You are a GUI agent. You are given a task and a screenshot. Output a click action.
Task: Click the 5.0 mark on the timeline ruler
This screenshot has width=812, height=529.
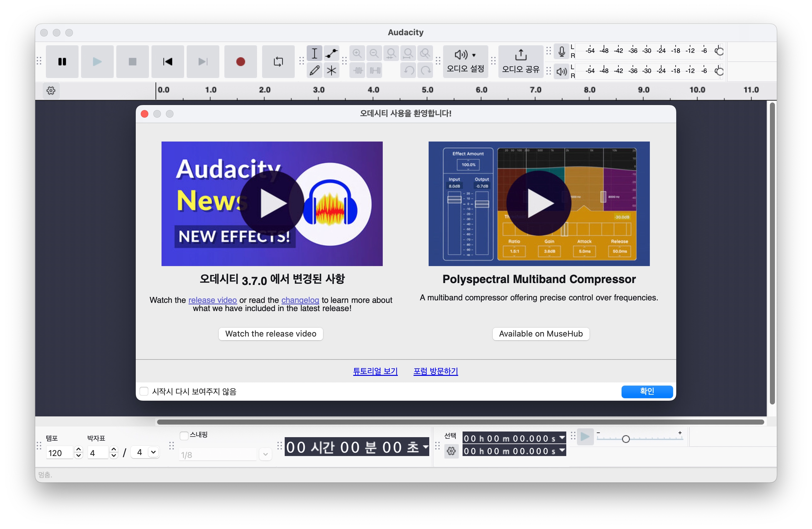(427, 90)
